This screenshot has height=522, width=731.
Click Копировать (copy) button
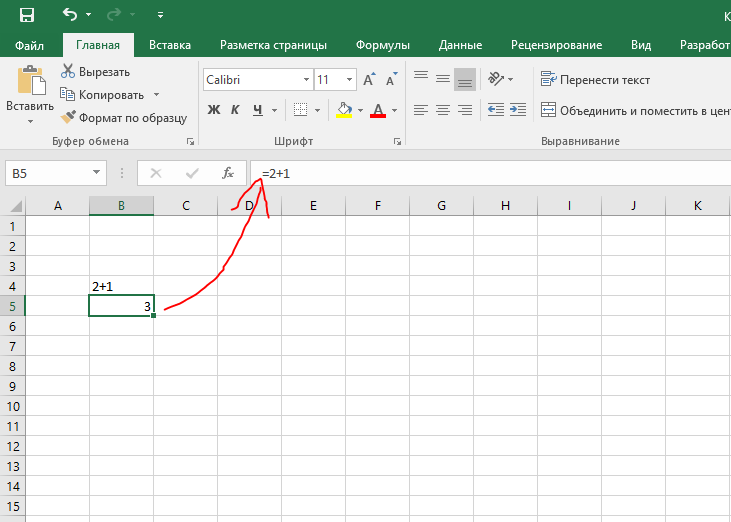[102, 95]
